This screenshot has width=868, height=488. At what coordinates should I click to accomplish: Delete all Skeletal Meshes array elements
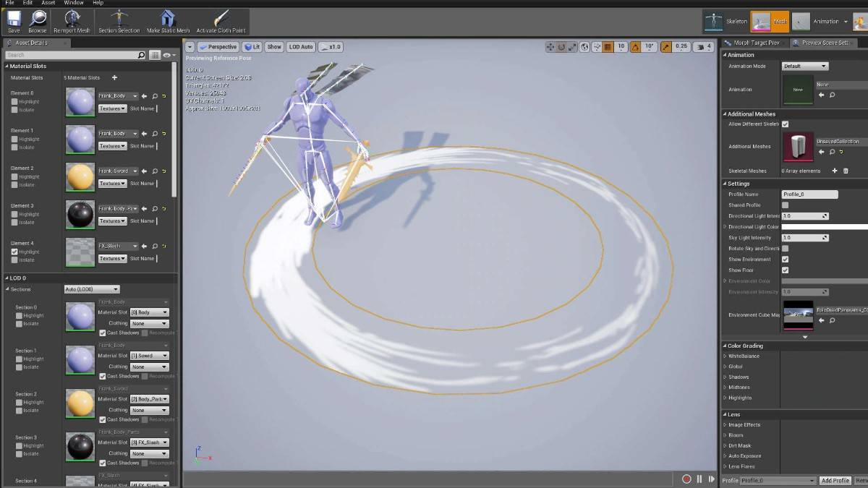point(846,171)
